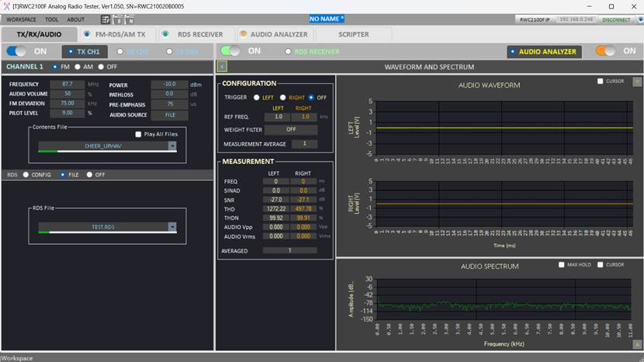Image resolution: width=644 pixels, height=362 pixels.
Task: Toggle the orange Audio Analyzer ON switch
Action: click(x=604, y=51)
